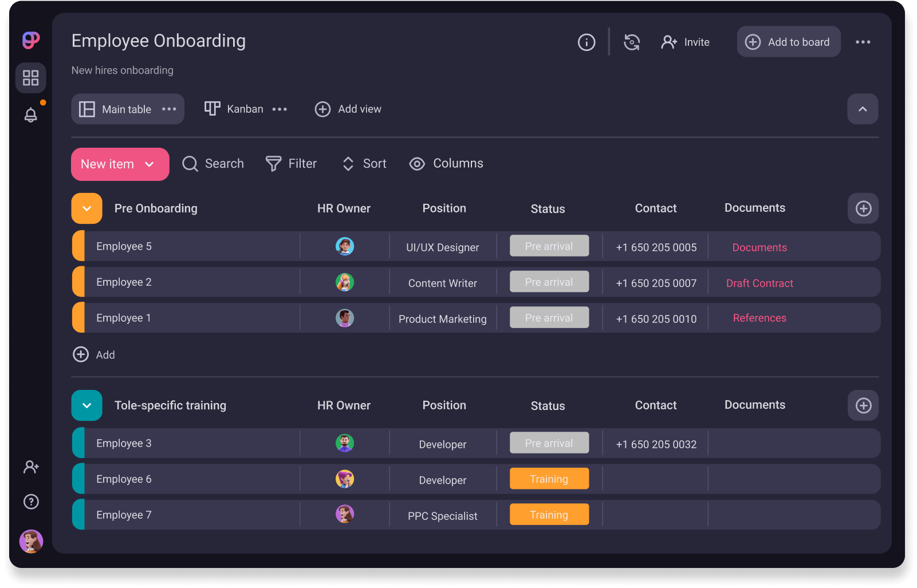
Task: Click the activity/sync icon near Invite
Action: pos(632,42)
